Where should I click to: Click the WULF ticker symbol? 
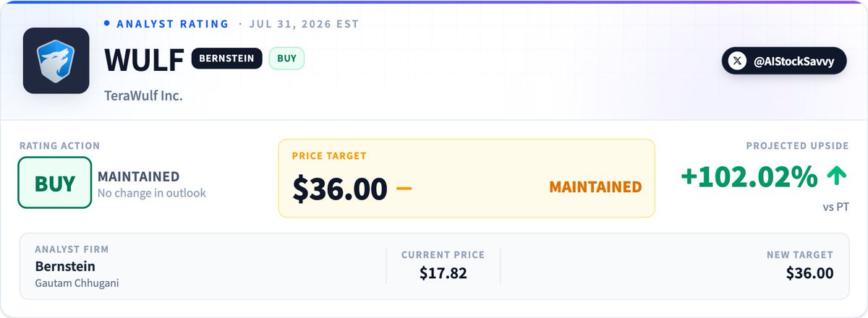tap(145, 61)
